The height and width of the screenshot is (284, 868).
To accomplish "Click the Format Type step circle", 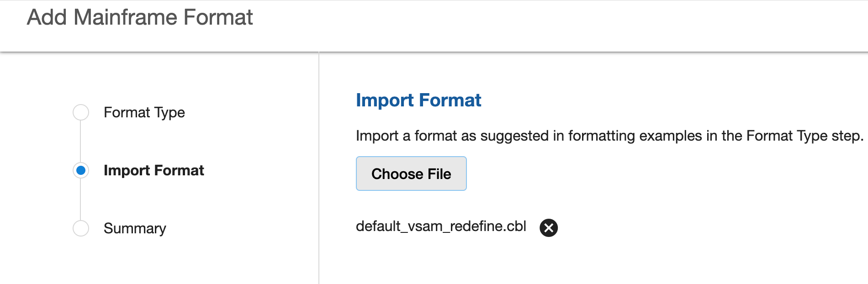I will [x=81, y=112].
